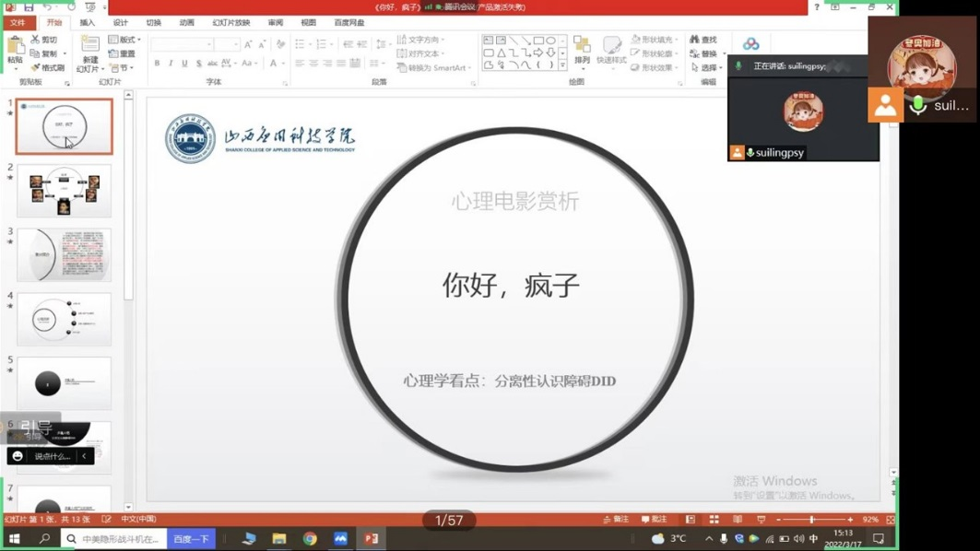Decrease font size with the smaller A icon
Screen dimensions: 980x551
pos(262,44)
